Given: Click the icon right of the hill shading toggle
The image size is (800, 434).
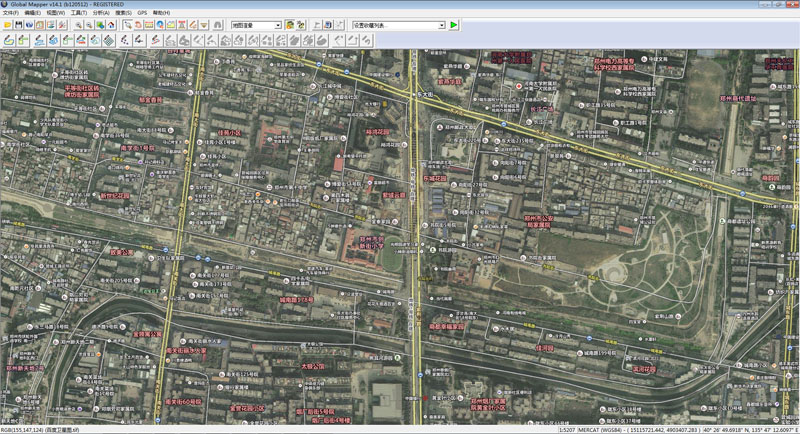Looking at the screenshot, I should click(301, 25).
